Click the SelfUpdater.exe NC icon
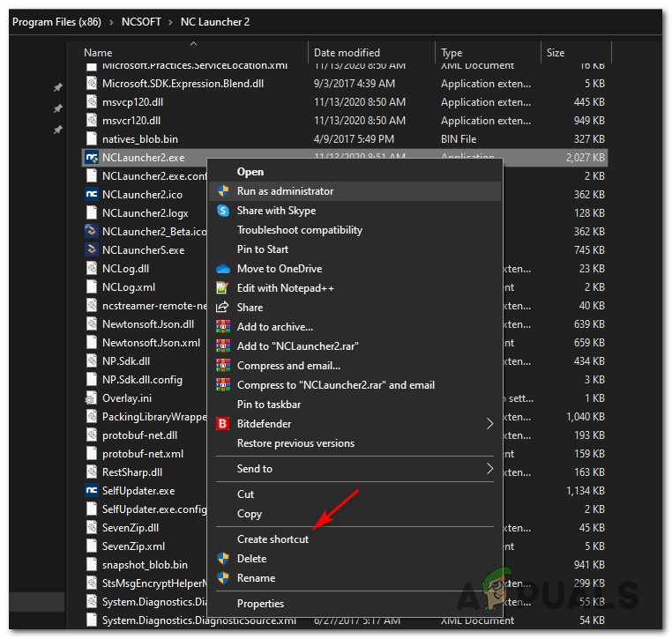 [92, 491]
